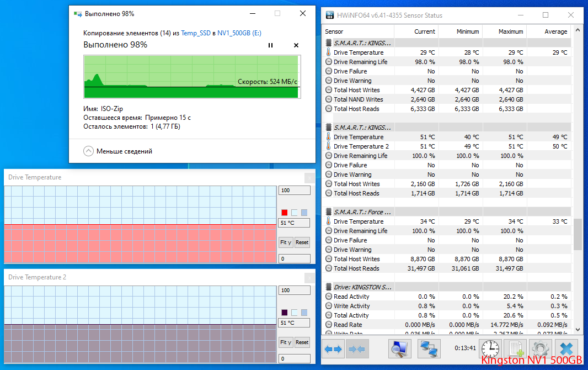
Task: Click Reset in Drive Temperature graph
Action: 302,242
